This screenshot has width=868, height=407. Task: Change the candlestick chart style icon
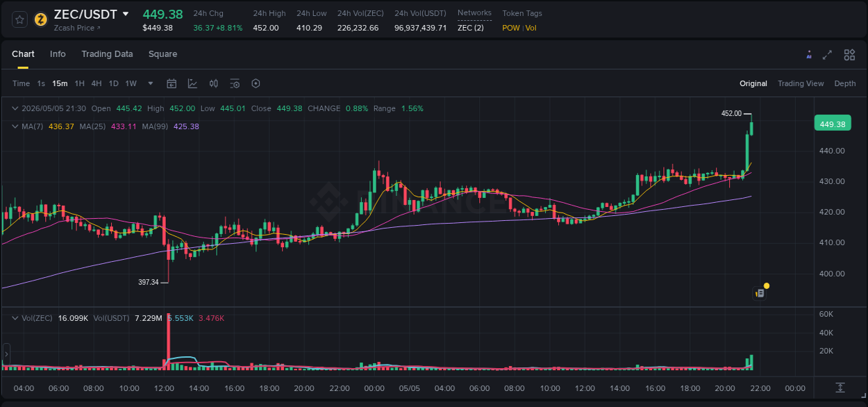coord(214,83)
